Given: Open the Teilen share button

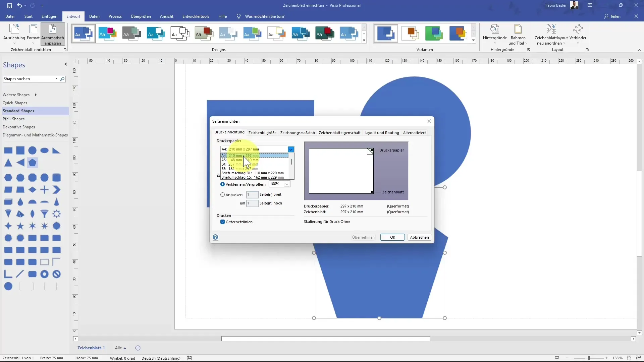Looking at the screenshot, I should pos(612,16).
